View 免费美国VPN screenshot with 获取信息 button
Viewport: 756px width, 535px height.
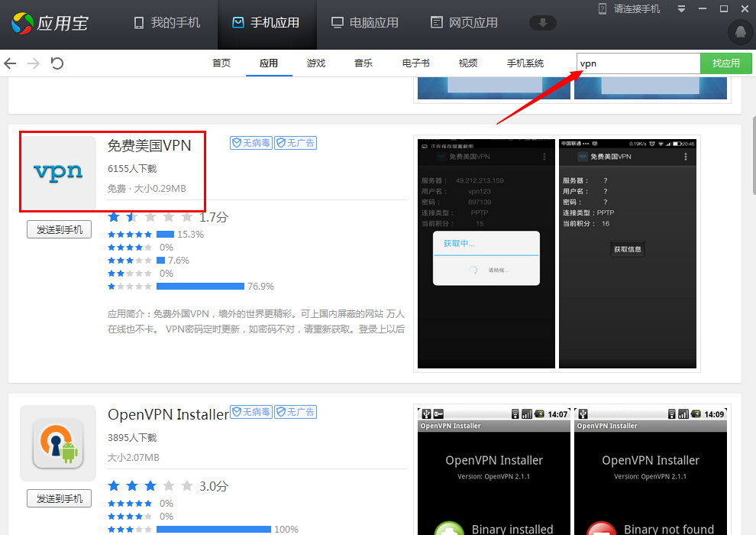627,254
